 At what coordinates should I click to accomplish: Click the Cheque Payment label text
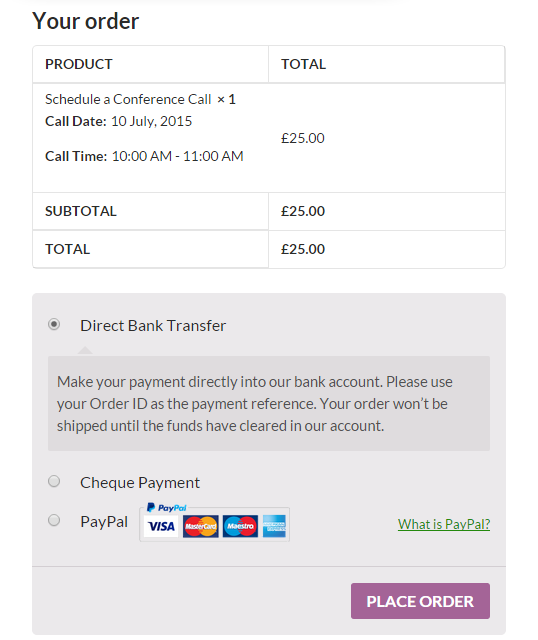pyautogui.click(x=140, y=483)
